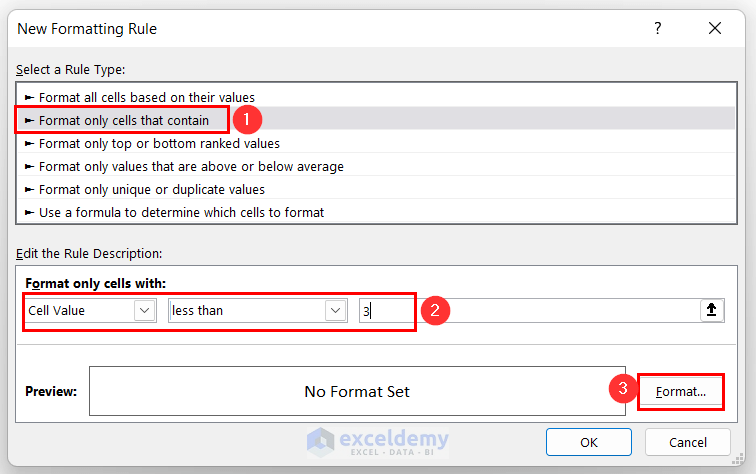Cancel the new formatting rule
Screen dimensions: 756x474
pos(688,442)
